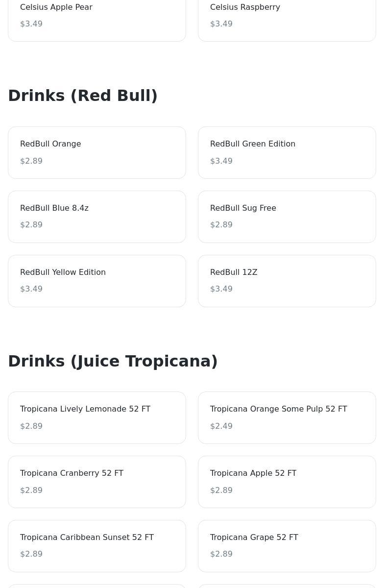Select RedBull Blue 8.4z

point(96,217)
